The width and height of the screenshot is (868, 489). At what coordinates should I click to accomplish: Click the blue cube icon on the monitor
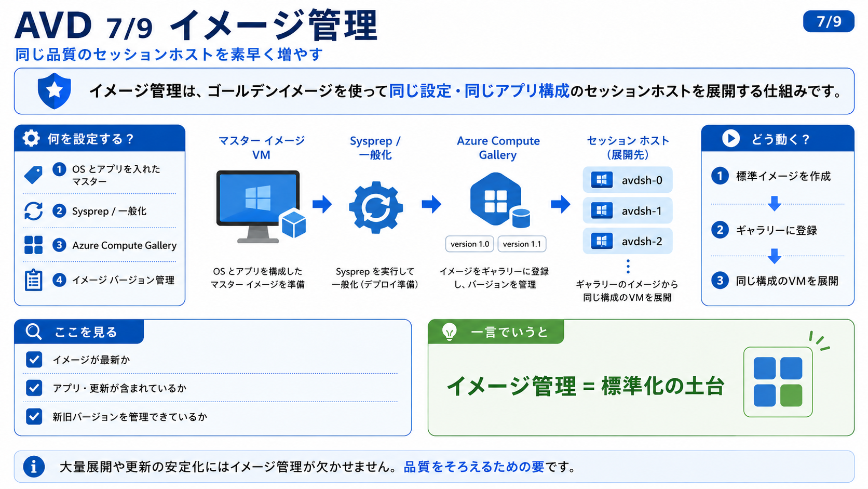(293, 223)
